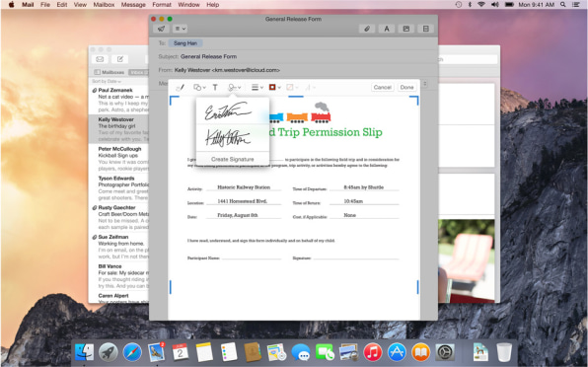Click the Done button in markup
This screenshot has width=588, height=367.
406,88
